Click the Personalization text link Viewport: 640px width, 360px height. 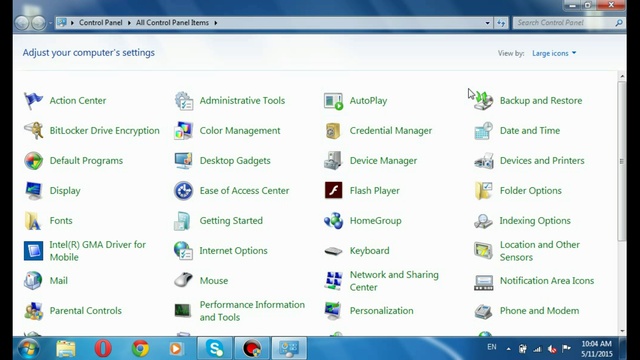pos(381,311)
